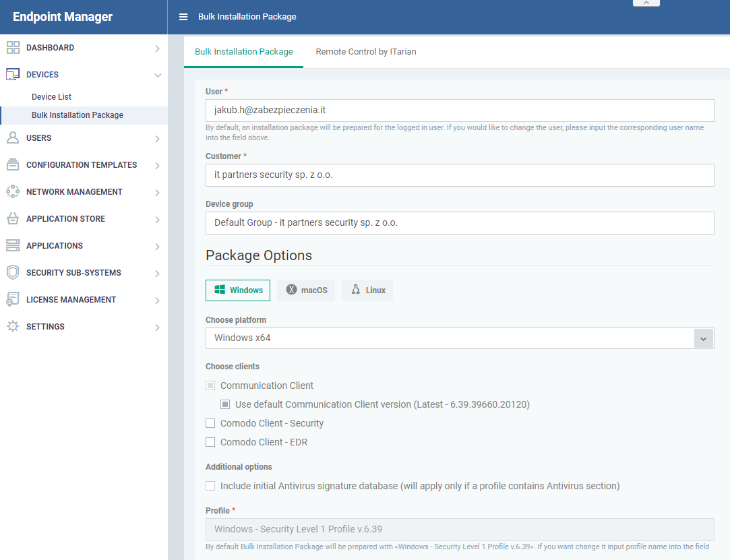Click the License Management certificate icon
The image size is (730, 560).
click(x=13, y=299)
